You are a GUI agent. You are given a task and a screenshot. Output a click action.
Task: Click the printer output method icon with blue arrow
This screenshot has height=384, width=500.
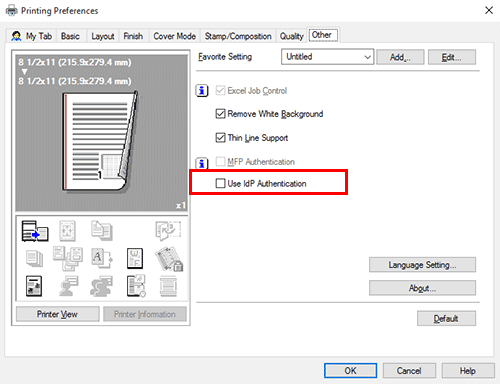coord(35,231)
